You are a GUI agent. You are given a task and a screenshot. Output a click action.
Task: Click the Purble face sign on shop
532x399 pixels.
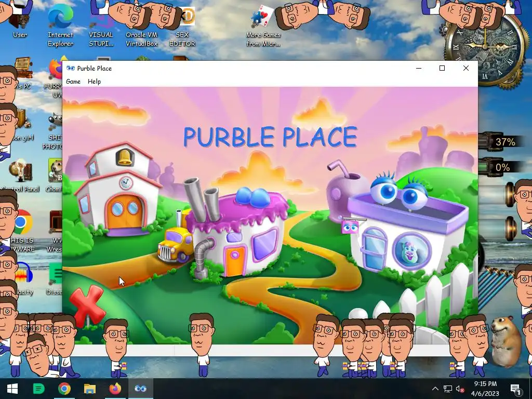coord(350,227)
